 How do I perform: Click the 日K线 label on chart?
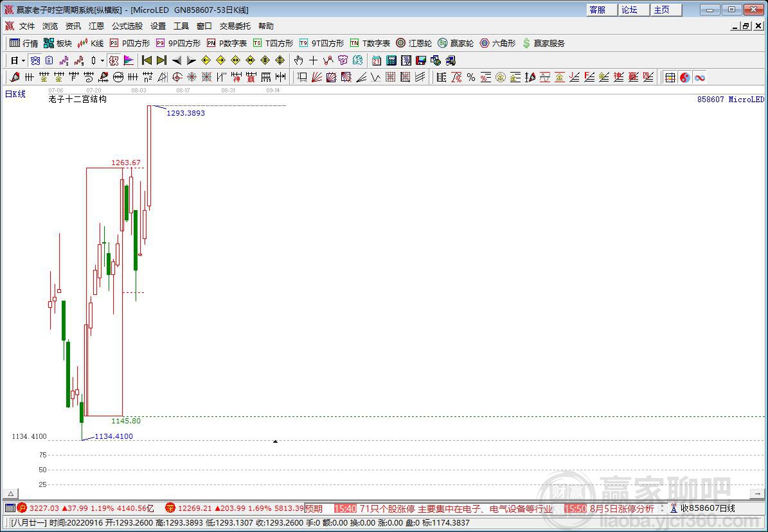pyautogui.click(x=15, y=94)
